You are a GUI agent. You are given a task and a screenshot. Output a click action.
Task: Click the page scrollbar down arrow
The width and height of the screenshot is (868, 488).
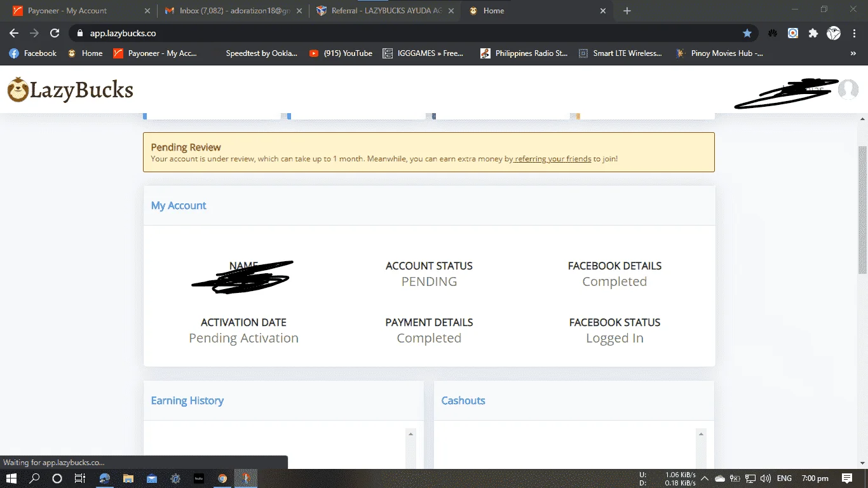(862, 464)
